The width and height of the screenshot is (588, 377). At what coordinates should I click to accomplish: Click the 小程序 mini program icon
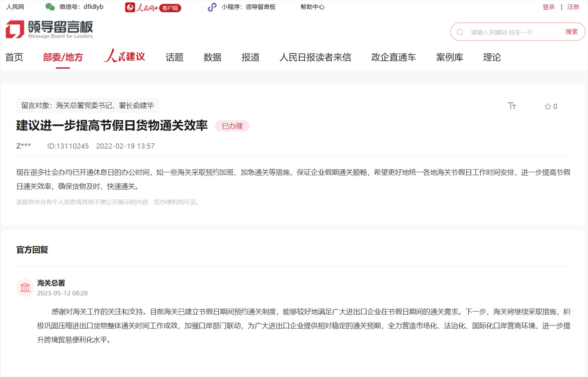tap(212, 7)
